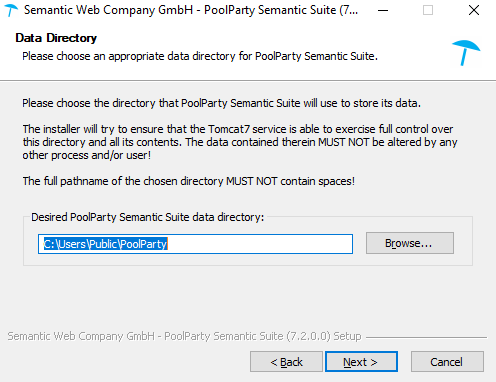Click the 'Desired PoolParty Semantic Suite data directory' label
This screenshot has width=496, height=382.
(x=148, y=217)
